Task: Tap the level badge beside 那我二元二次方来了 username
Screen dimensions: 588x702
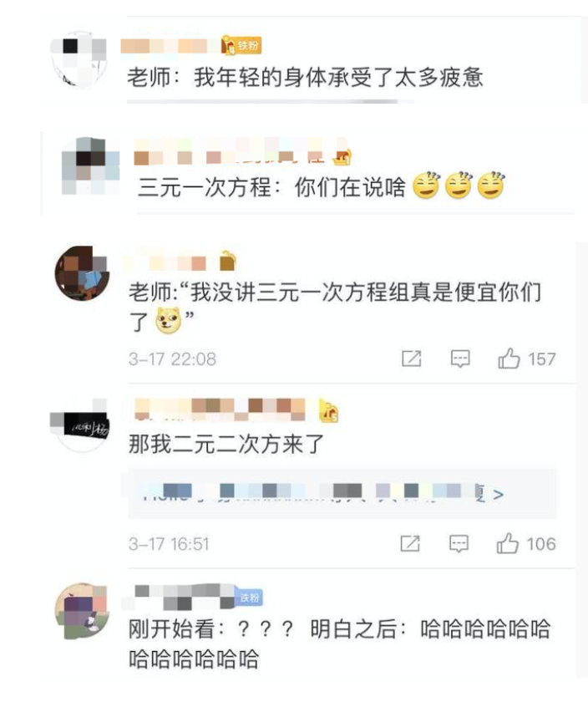Action: pyautogui.click(x=329, y=411)
